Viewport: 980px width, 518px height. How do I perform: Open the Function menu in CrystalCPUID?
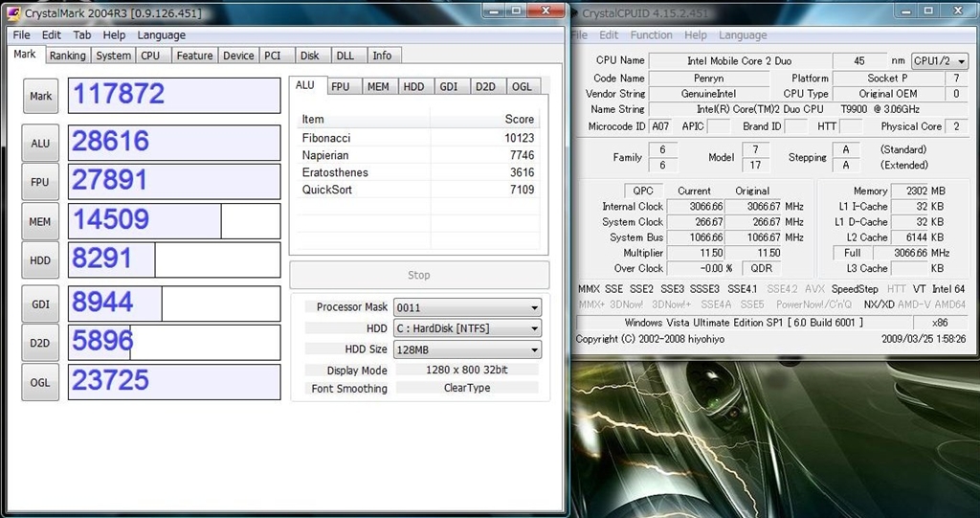651,35
